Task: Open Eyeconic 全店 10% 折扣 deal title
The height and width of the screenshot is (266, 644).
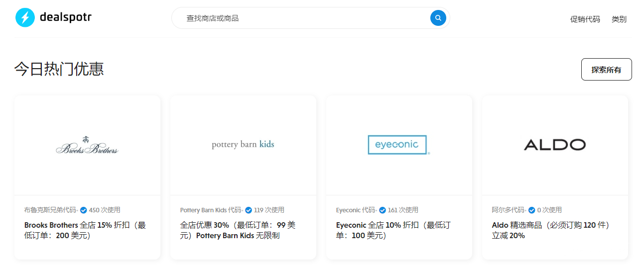Action: click(x=393, y=230)
